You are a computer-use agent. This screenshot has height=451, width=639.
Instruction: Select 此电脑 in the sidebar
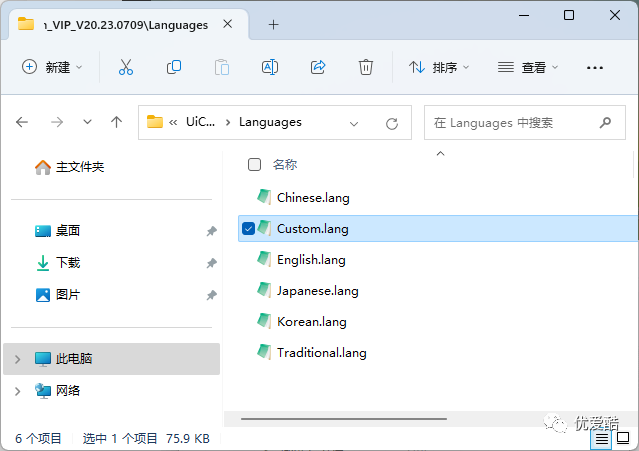[111, 359]
